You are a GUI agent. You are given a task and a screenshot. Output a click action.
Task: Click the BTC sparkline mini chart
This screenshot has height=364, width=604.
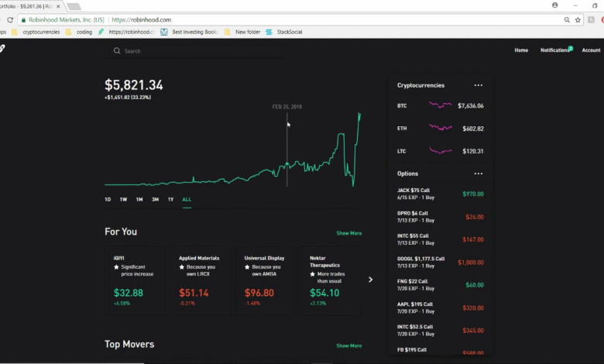[441, 105]
